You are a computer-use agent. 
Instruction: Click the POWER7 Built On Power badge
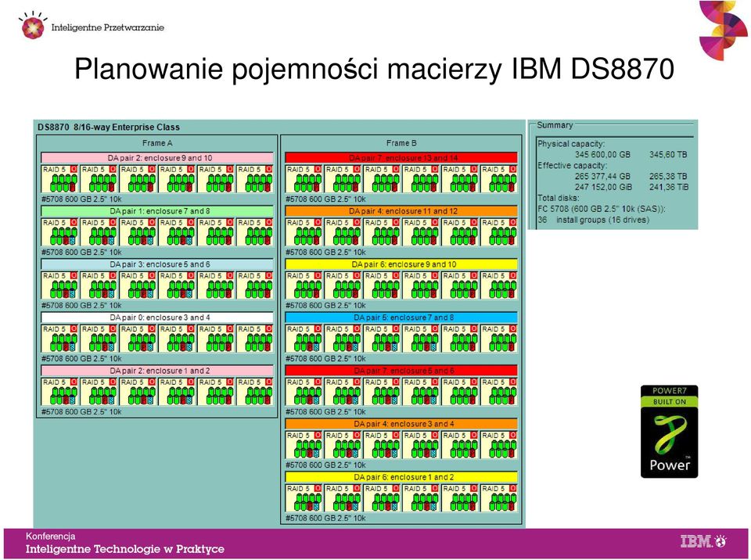point(669,432)
